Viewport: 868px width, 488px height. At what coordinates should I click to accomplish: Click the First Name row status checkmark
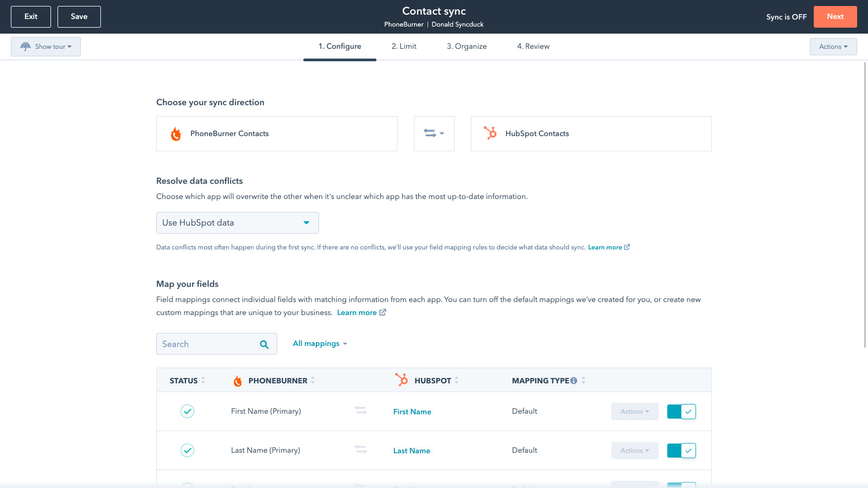[x=187, y=412]
